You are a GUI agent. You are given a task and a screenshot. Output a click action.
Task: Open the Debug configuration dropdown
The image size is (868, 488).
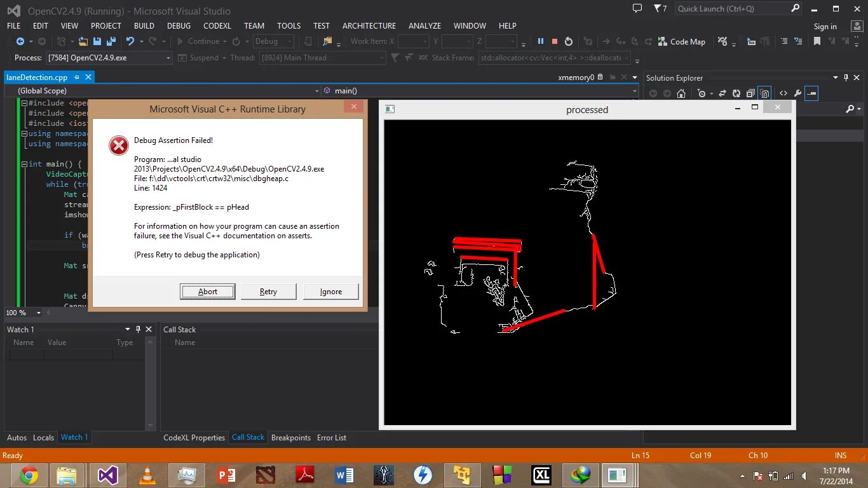[289, 41]
